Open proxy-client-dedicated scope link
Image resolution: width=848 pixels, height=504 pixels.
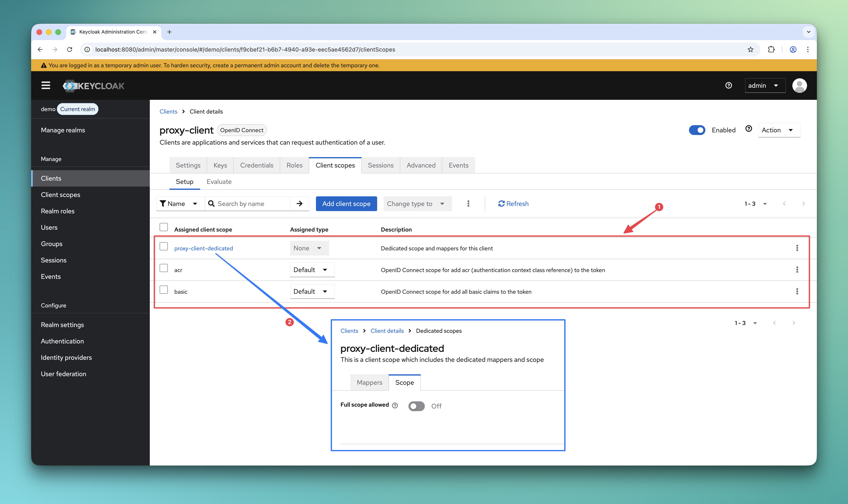[x=203, y=248]
